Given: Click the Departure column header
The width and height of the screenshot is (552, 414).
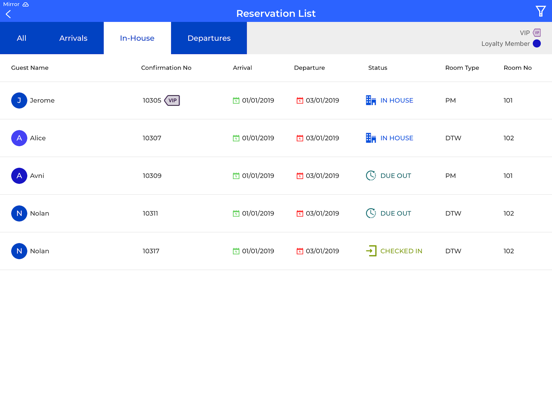Looking at the screenshot, I should [x=309, y=68].
